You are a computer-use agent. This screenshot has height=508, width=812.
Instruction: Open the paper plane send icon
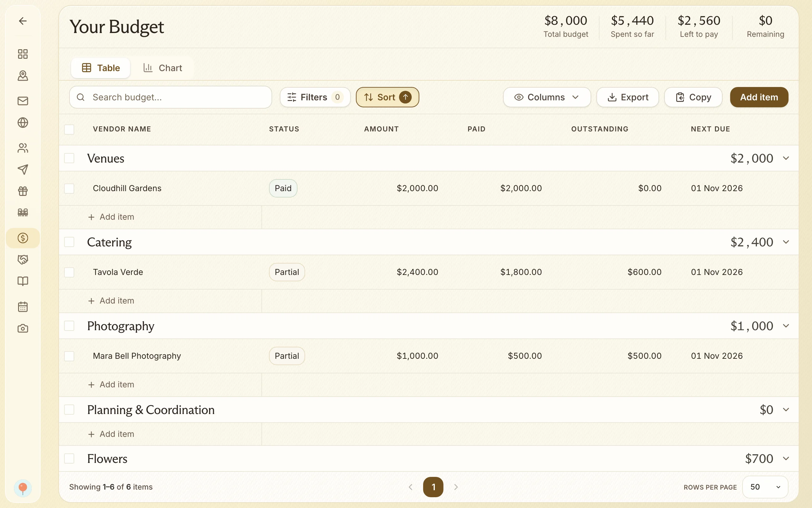(23, 169)
